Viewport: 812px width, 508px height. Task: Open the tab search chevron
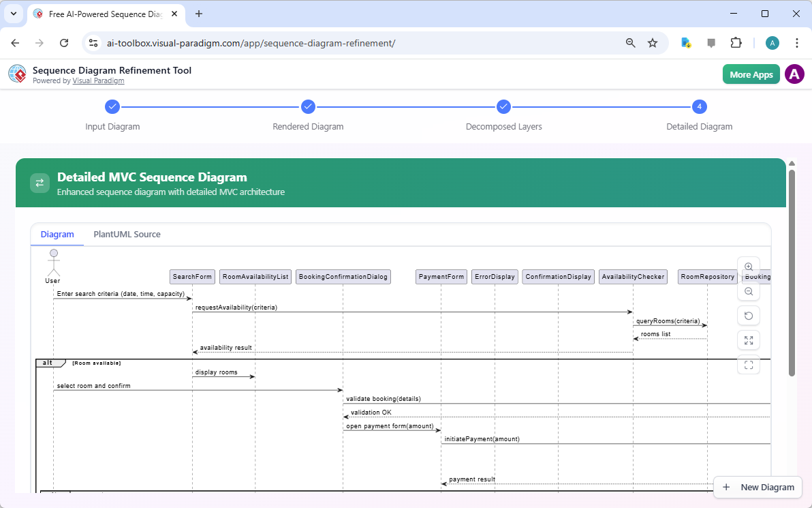pyautogui.click(x=13, y=14)
